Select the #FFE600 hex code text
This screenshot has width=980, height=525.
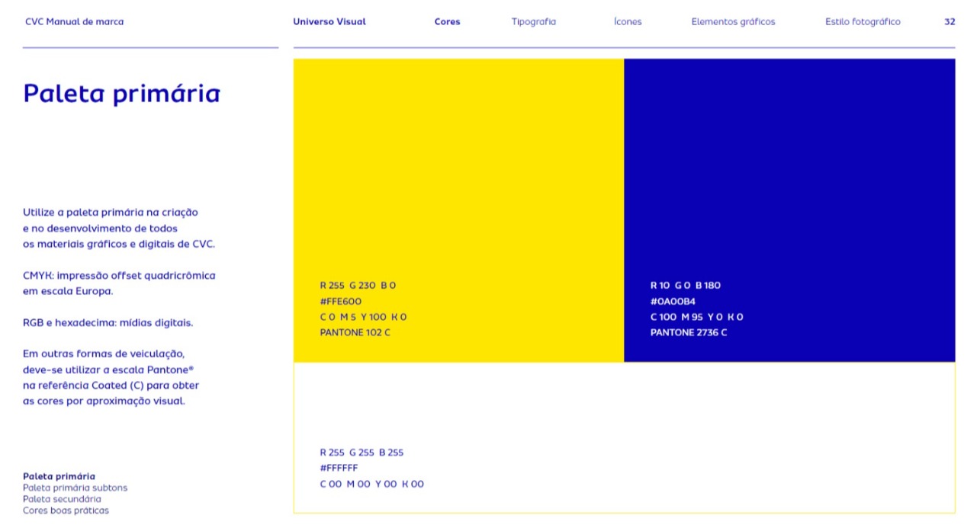340,302
